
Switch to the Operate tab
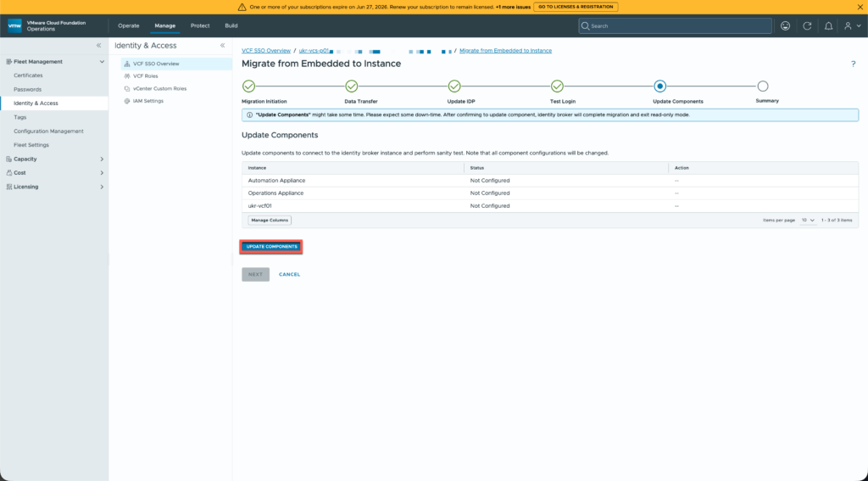(129, 25)
